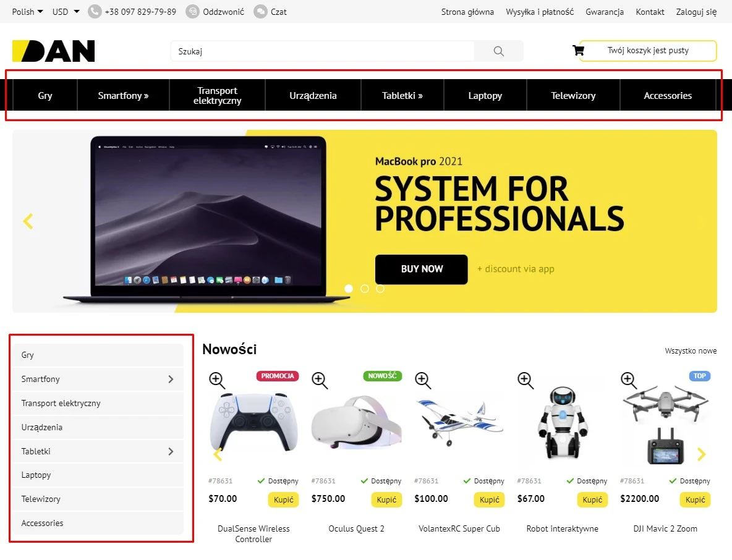
Task: Select the first banner slide dot
Action: tap(349, 289)
